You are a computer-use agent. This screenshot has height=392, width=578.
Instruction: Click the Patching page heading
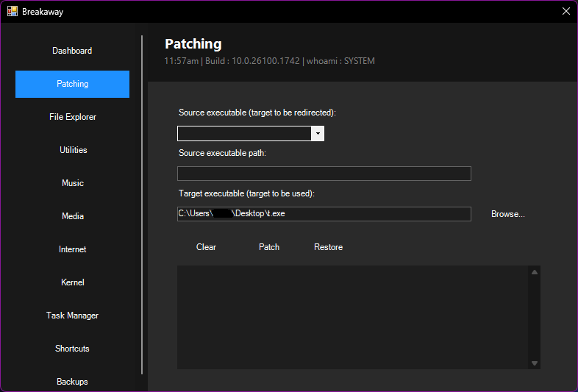(x=193, y=44)
